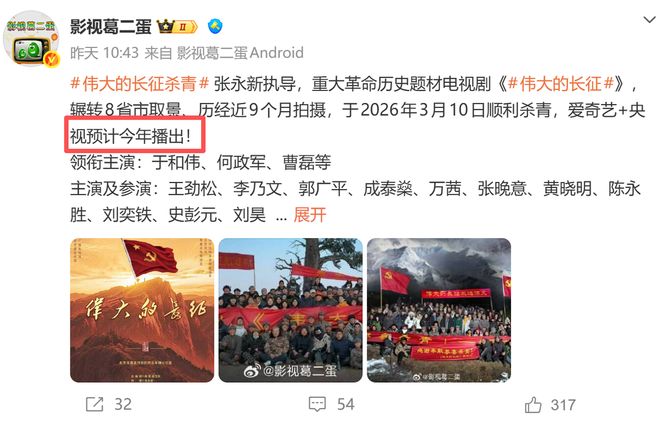
Task: Click the blue verification badge beside username
Action: click(215, 27)
